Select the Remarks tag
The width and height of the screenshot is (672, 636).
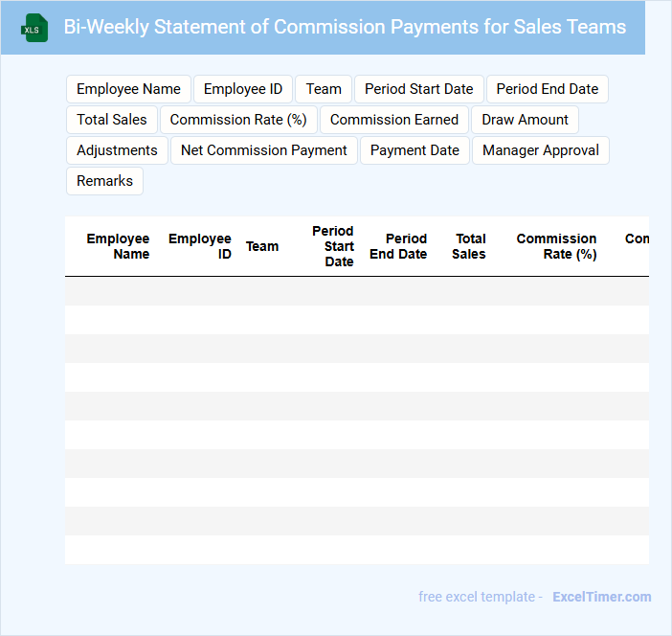pyautogui.click(x=104, y=181)
